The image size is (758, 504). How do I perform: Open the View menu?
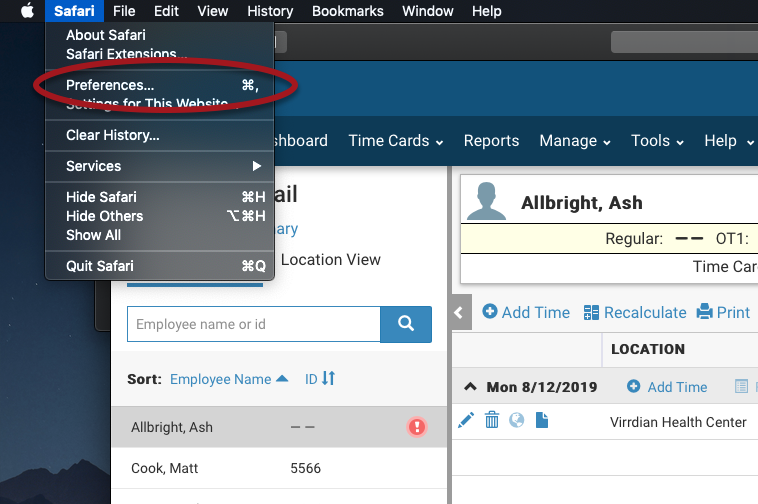point(213,11)
